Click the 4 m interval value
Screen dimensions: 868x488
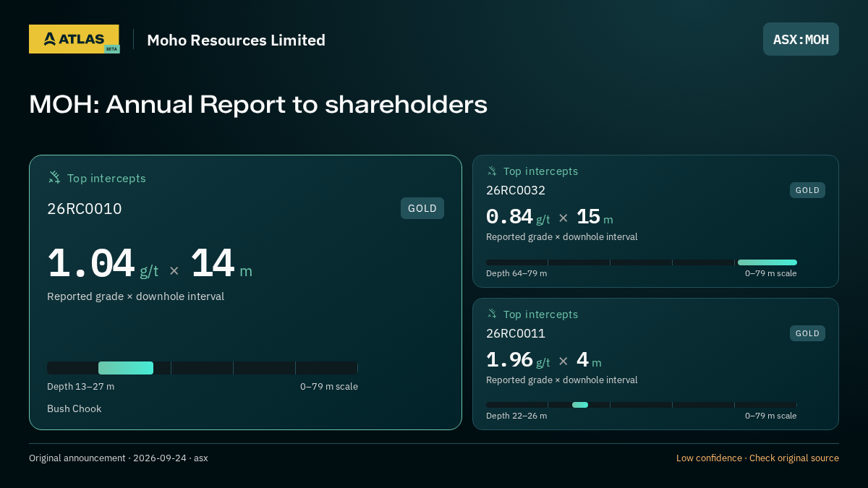coord(589,360)
